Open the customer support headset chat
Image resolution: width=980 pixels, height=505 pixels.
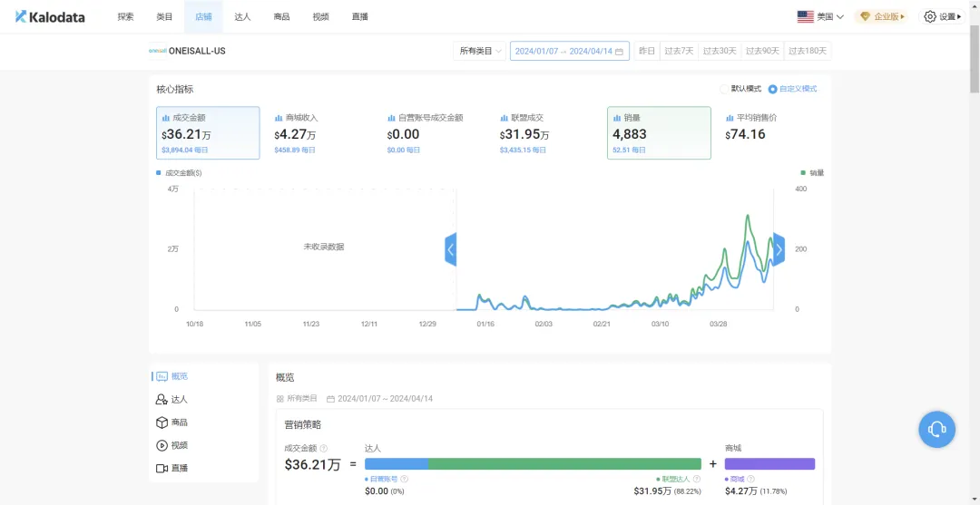[936, 429]
